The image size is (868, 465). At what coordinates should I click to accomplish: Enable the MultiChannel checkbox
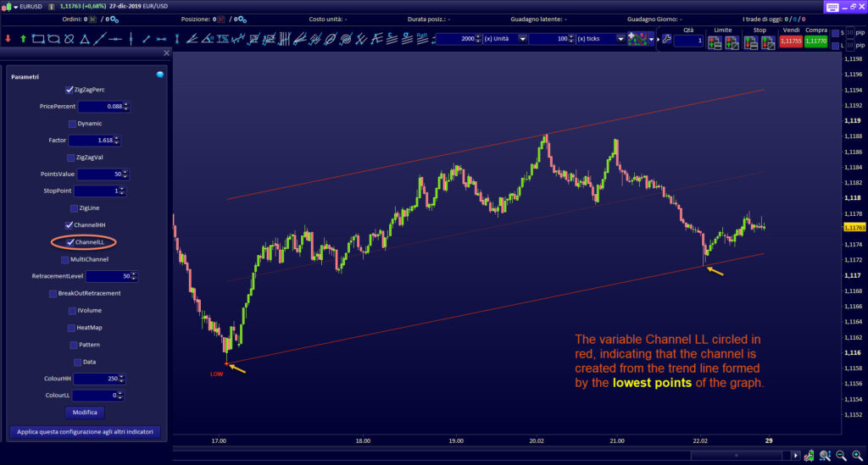point(64,259)
